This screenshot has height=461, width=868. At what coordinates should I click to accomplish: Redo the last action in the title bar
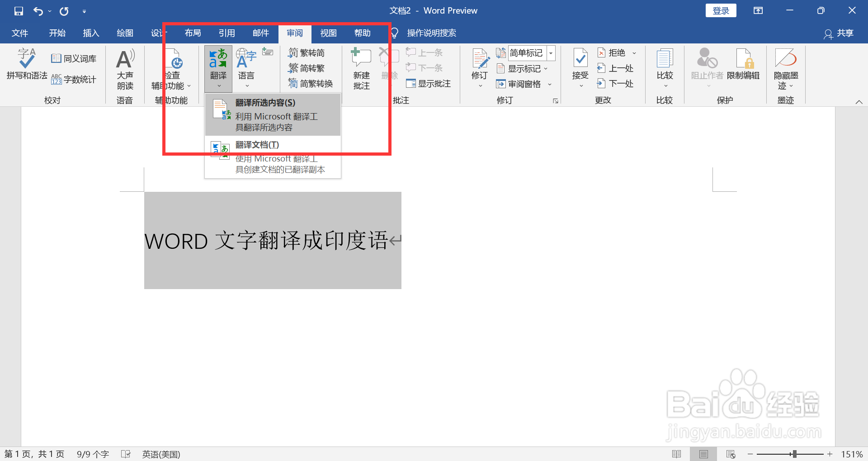click(x=64, y=11)
